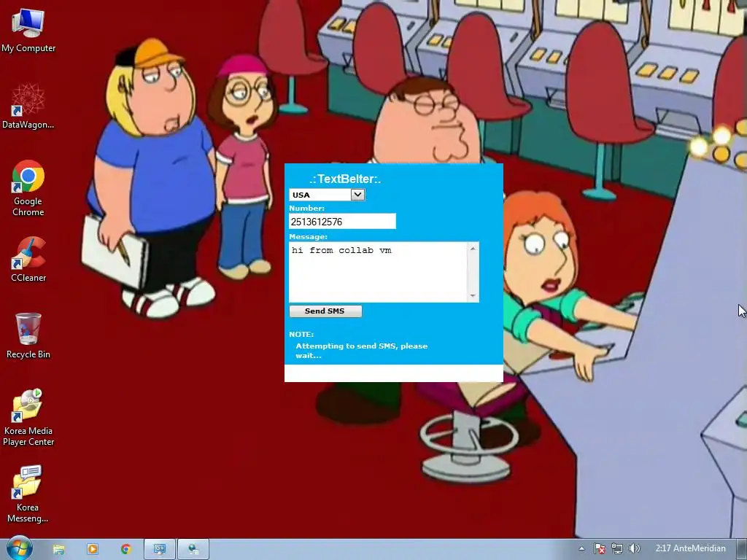Select the second running taskbar program
747x560 pixels.
pyautogui.click(x=193, y=550)
